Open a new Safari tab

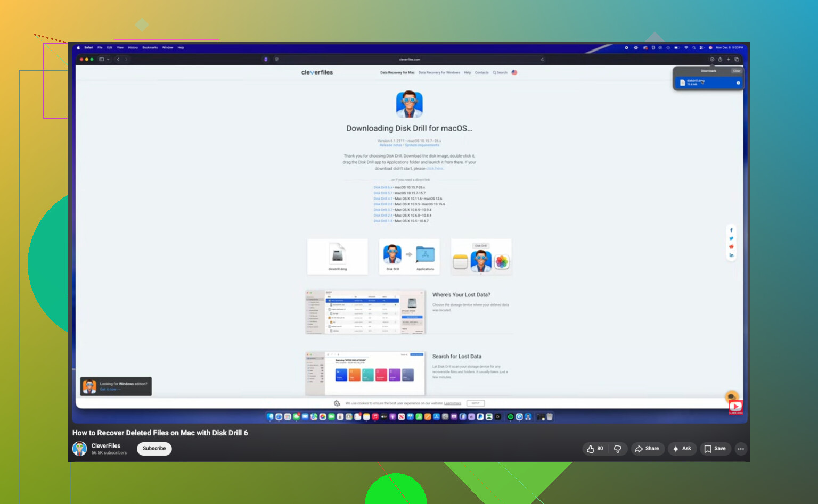(x=729, y=59)
